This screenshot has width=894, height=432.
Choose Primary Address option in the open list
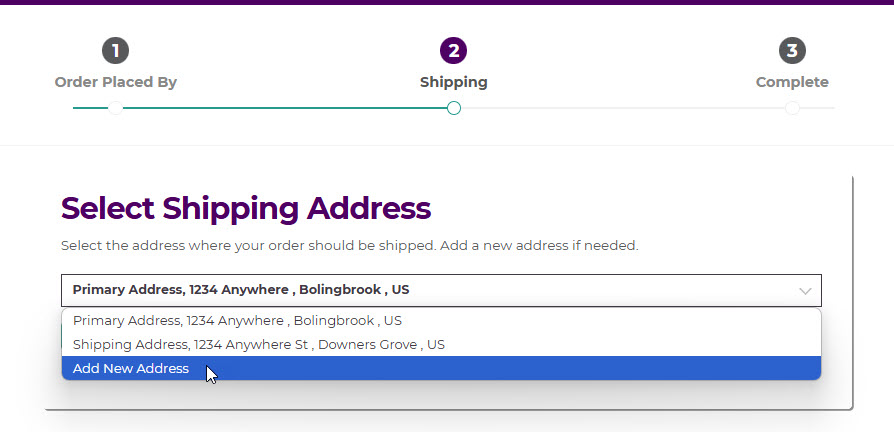[x=237, y=321]
